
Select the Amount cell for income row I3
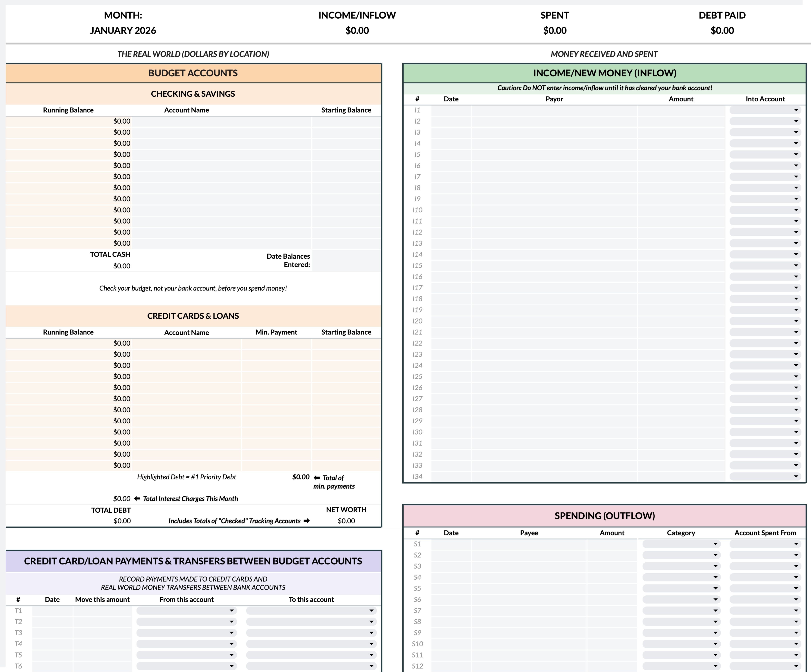[x=681, y=132]
